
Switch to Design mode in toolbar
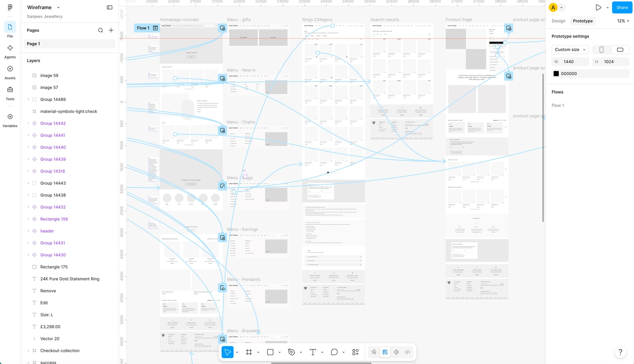click(x=385, y=352)
